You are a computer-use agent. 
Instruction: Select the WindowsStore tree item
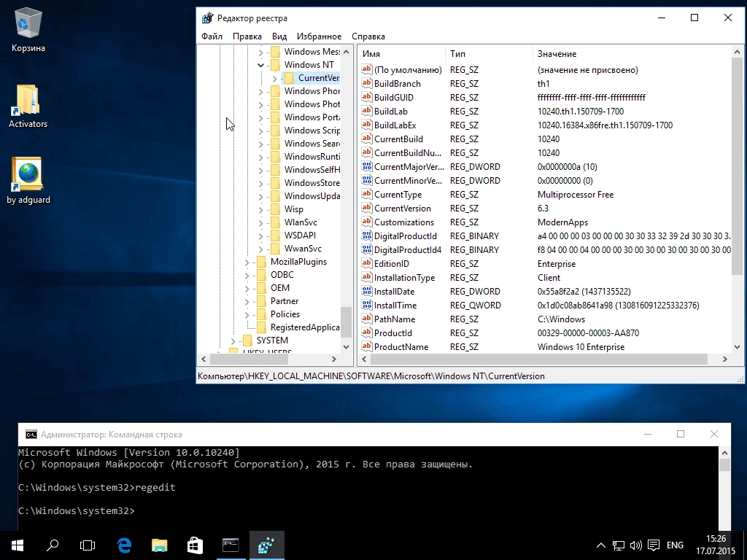pyautogui.click(x=312, y=183)
